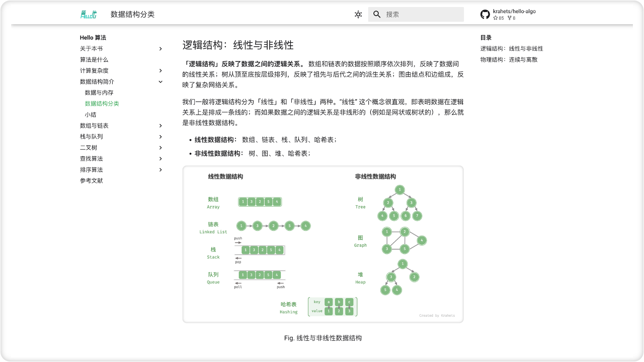Click the 线性与非线性数据结构 diagram image
The height and width of the screenshot is (362, 644).
pos(323,244)
